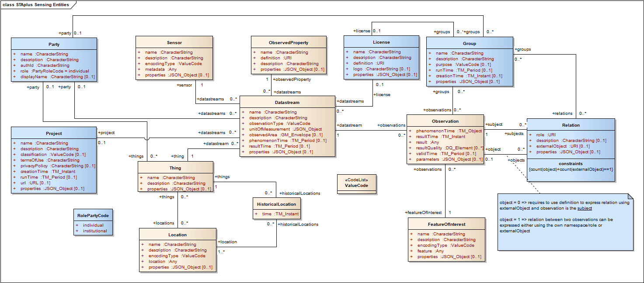Click the '+subjects' role label
The image size is (644, 283).
tap(514, 134)
